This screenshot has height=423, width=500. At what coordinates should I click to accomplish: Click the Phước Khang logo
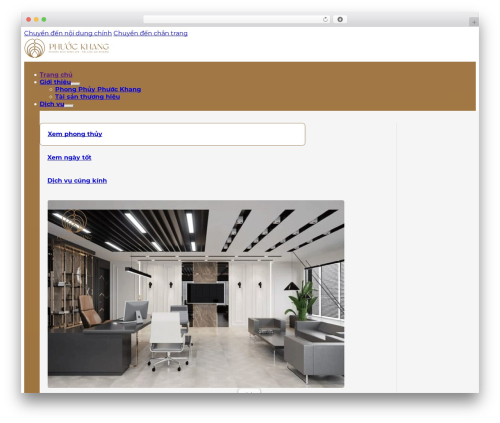[x=67, y=48]
